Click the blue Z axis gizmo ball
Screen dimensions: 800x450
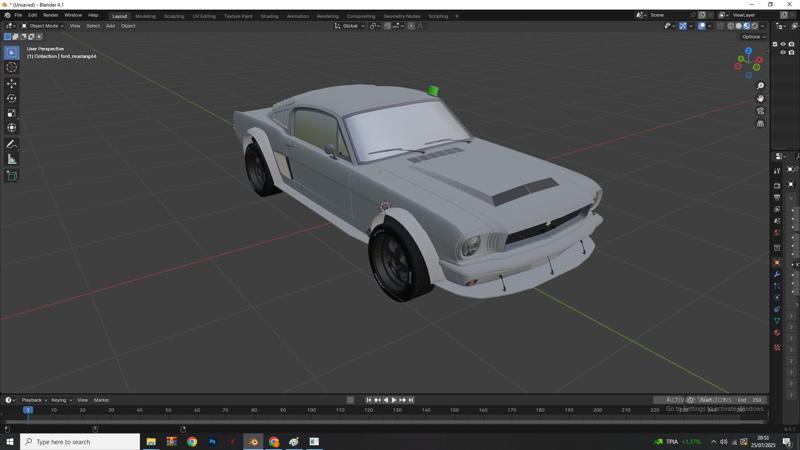coord(748,51)
